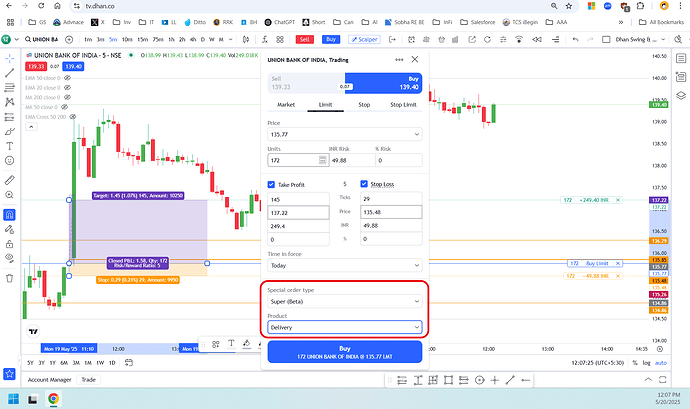690x409 pixels.
Task: Select the text annotation tool in left toolbar
Action: [9, 146]
